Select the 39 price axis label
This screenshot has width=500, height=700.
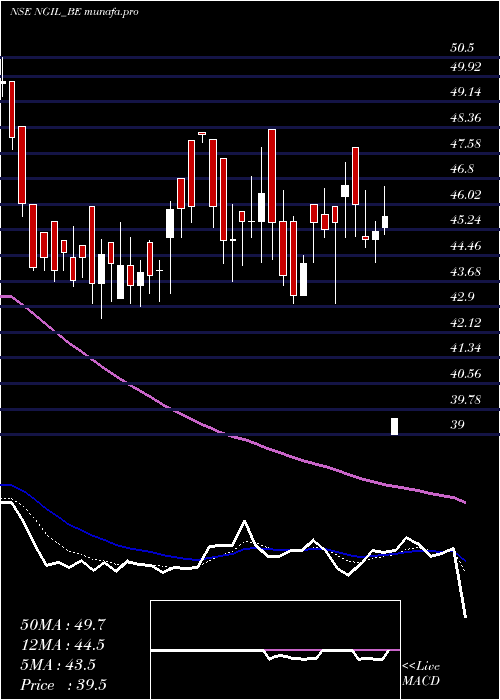(x=458, y=425)
